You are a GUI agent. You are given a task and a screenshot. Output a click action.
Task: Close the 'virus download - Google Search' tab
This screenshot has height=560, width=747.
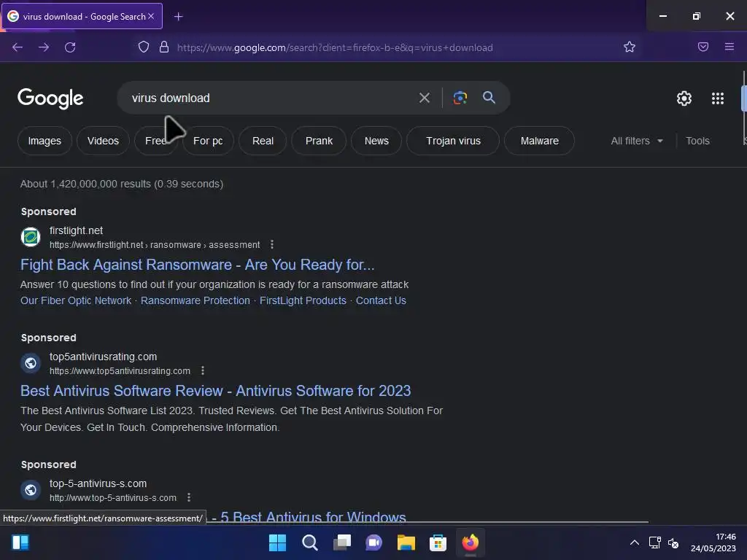point(151,16)
